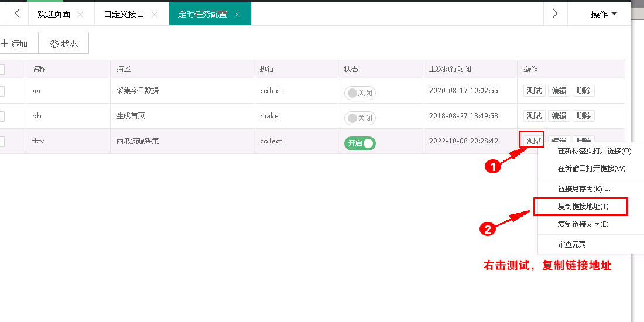
Task: Go to previous tabs using left chevron
Action: coord(17,13)
